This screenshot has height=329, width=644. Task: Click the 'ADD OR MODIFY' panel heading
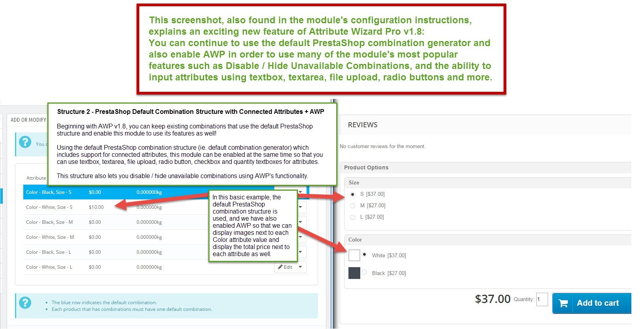28,120
